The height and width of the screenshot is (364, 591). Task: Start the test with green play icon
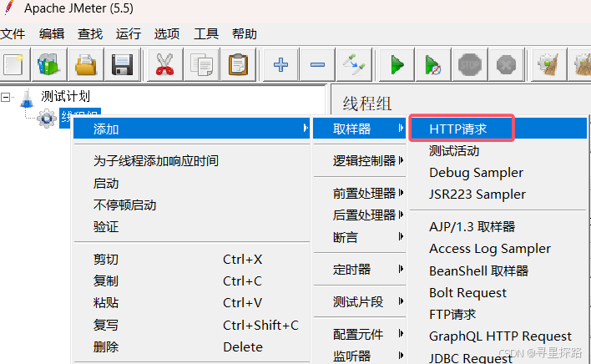[x=397, y=65]
